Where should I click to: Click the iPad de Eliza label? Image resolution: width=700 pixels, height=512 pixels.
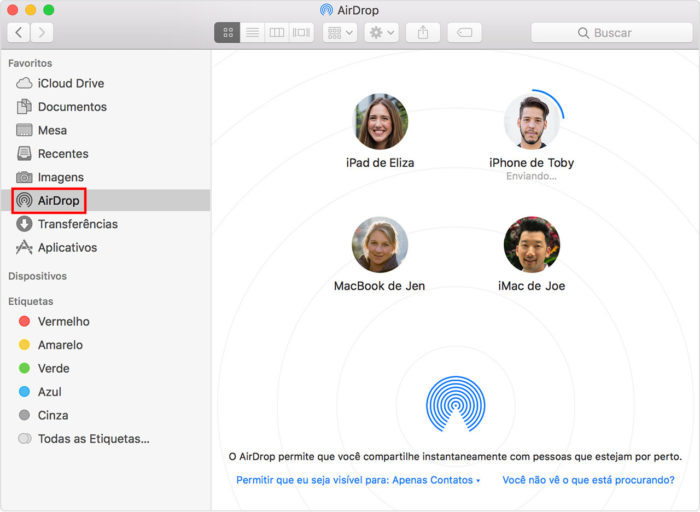point(380,163)
